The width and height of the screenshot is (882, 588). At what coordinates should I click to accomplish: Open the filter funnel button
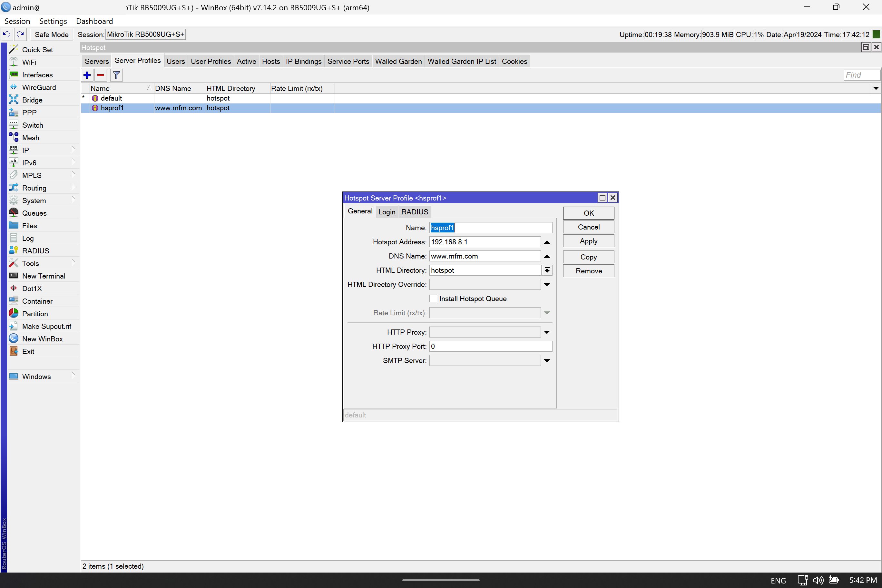tap(116, 75)
